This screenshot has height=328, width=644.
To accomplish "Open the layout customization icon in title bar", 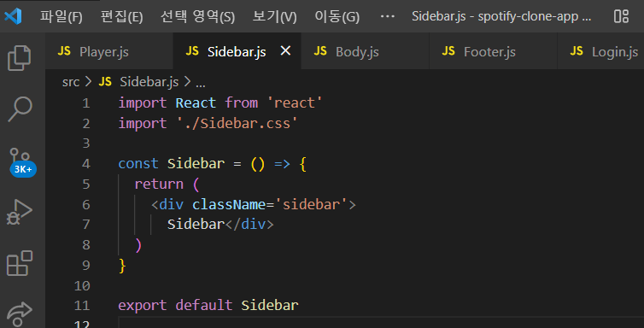I will pos(622,16).
